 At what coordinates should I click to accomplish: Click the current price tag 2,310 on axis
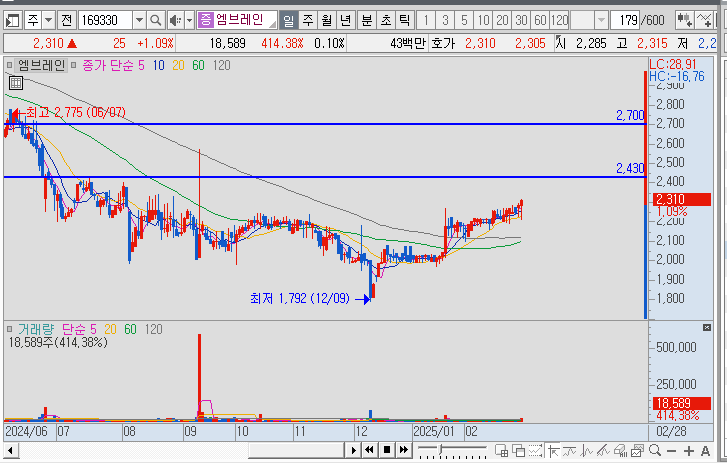(682, 199)
